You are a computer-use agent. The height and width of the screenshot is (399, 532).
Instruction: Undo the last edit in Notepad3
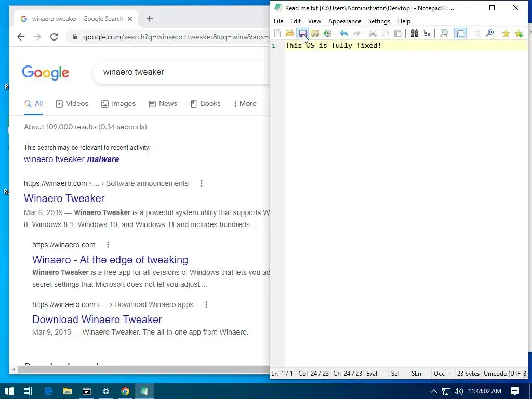tap(344, 33)
